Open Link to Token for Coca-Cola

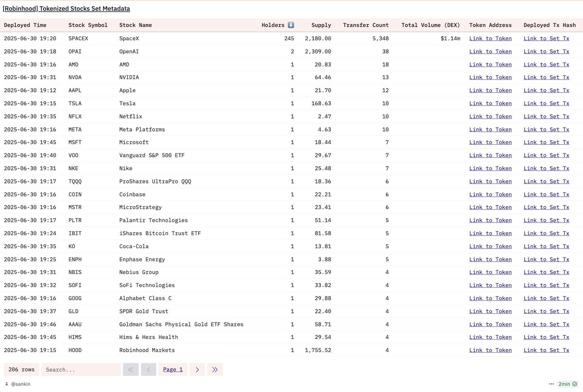pyautogui.click(x=490, y=246)
